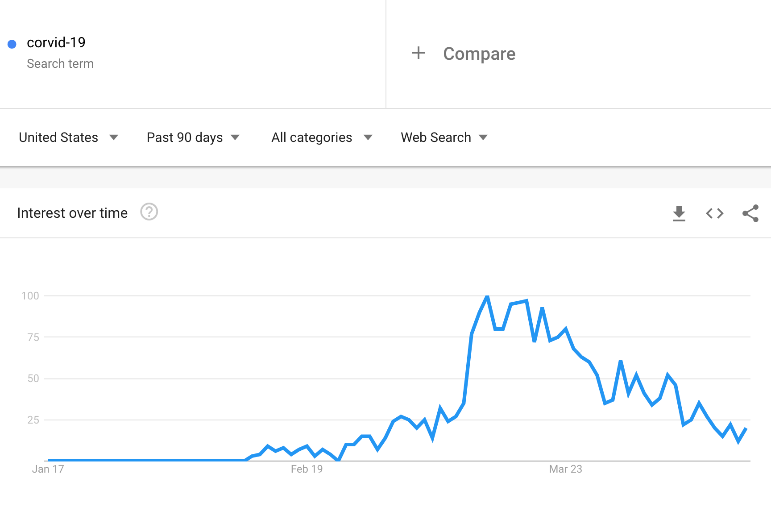Open the Interest over time help icon
This screenshot has width=771, height=532.
(x=149, y=212)
